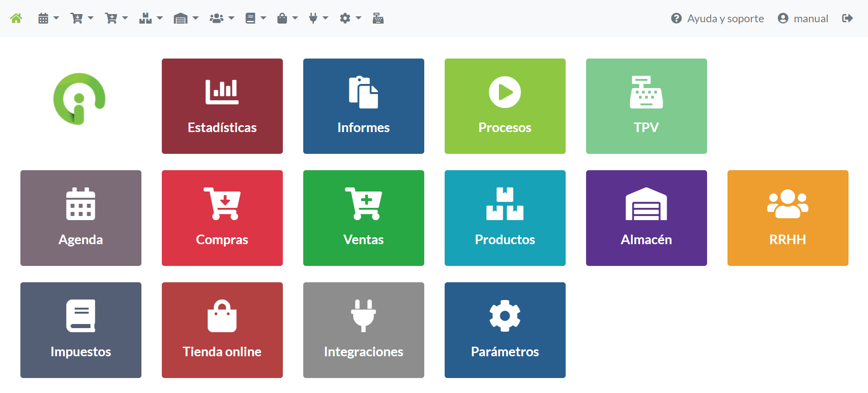Expand the warehouse dropdown arrow in navbar
The width and height of the screenshot is (868, 393).
(x=195, y=18)
